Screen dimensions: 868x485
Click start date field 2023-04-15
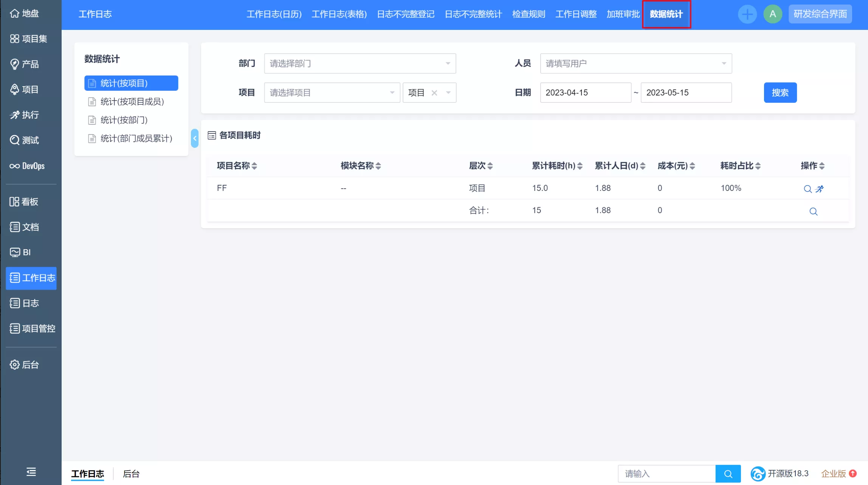[x=586, y=93]
